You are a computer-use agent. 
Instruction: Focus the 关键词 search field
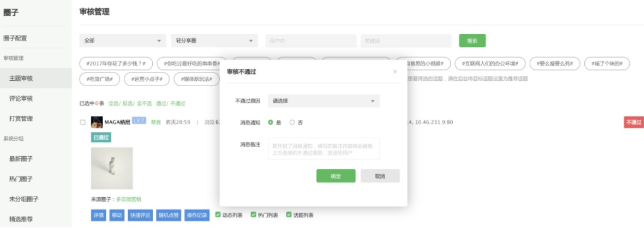tap(406, 41)
